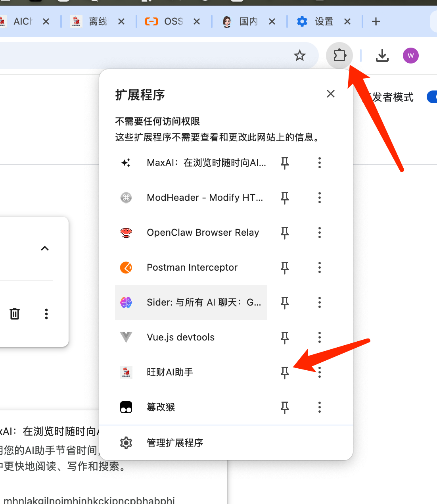Screen dimensions: 437x504
Task: Open the purple profile avatar
Action: tap(410, 56)
